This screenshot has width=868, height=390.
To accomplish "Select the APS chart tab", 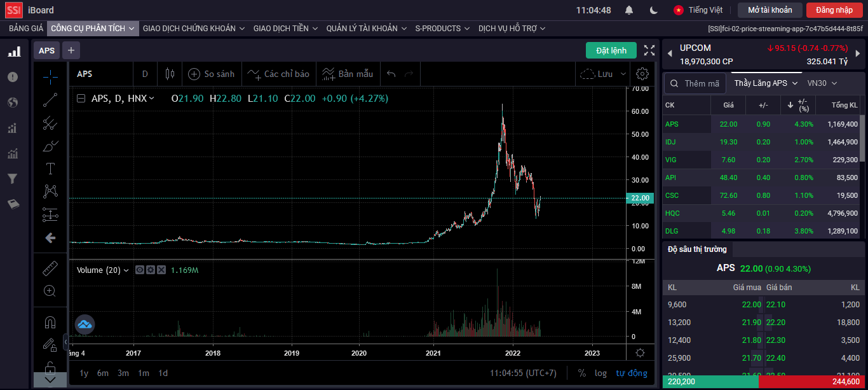I will [x=47, y=50].
